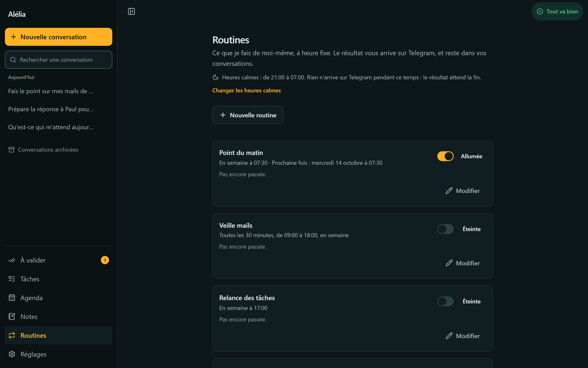Click the moon icon near Heures calmes
This screenshot has height=368, width=588.
tap(216, 77)
